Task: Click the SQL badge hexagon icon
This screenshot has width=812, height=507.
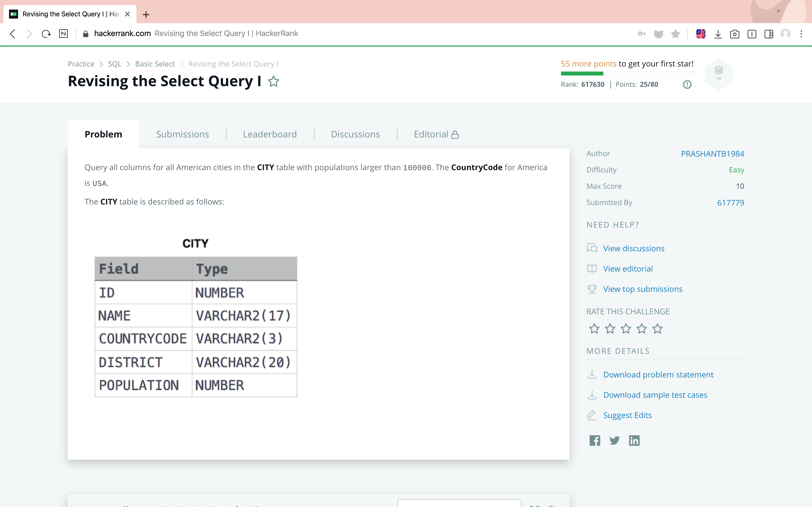Action: [718, 74]
